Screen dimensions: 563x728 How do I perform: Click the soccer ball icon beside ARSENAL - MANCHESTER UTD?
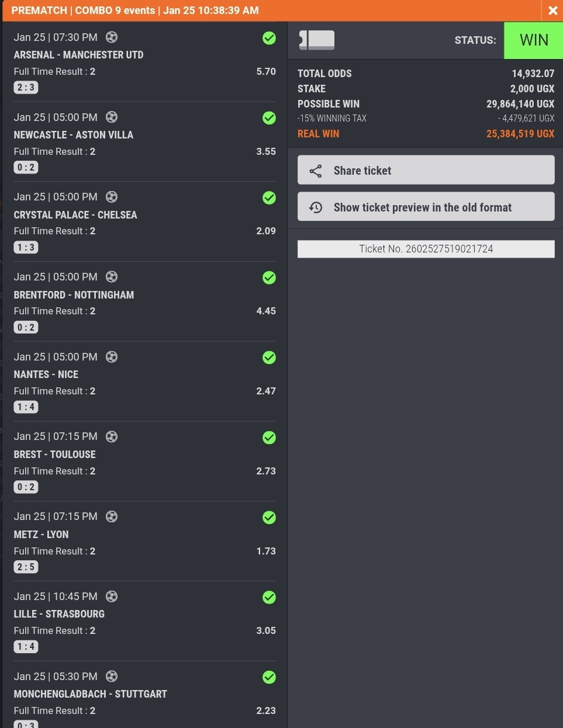pyautogui.click(x=111, y=36)
